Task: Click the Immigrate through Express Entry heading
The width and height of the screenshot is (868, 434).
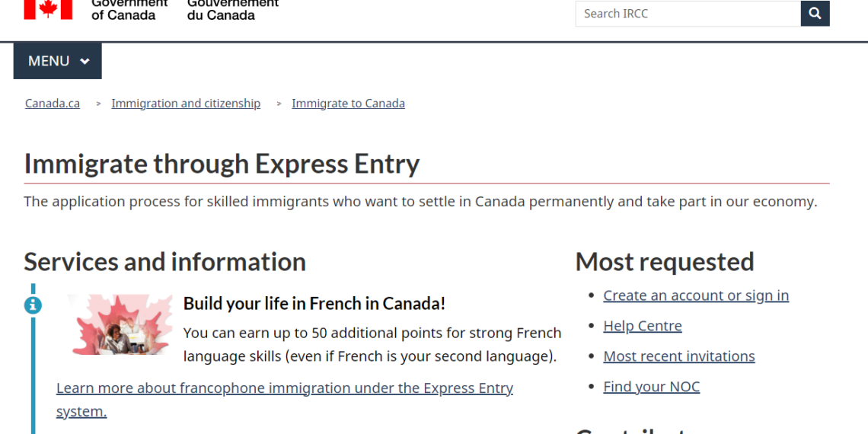Action: [x=222, y=164]
